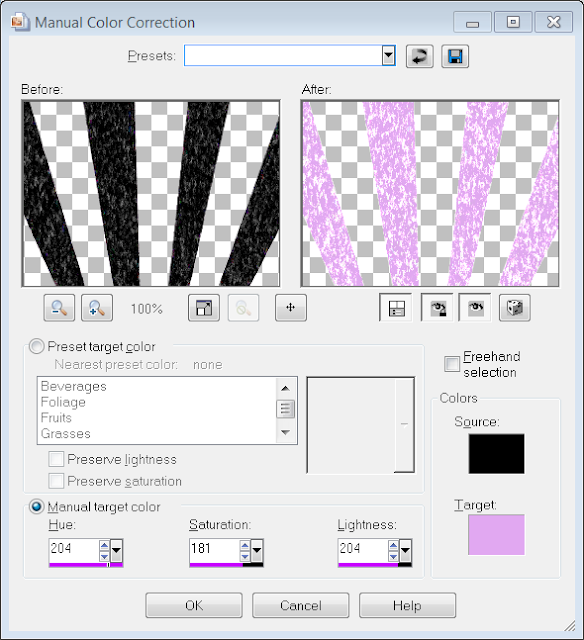Open the Hue slider dropdown arrow
584x640 pixels.
pyautogui.click(x=116, y=551)
